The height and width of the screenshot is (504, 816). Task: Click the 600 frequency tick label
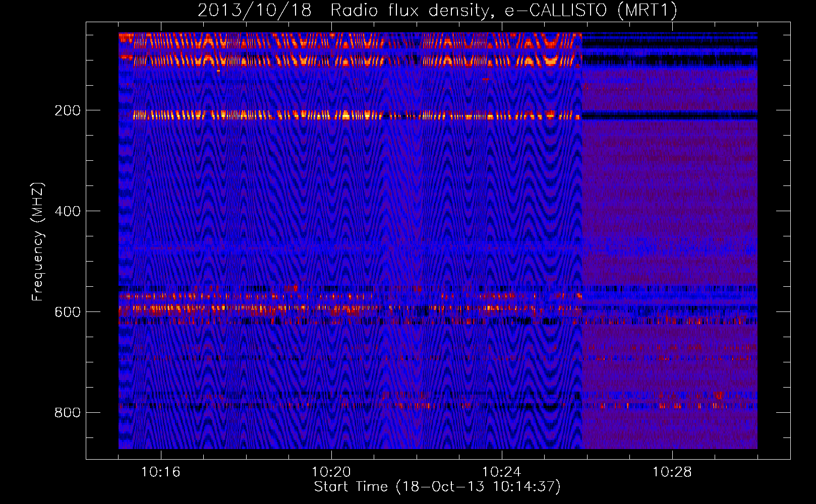[68, 312]
